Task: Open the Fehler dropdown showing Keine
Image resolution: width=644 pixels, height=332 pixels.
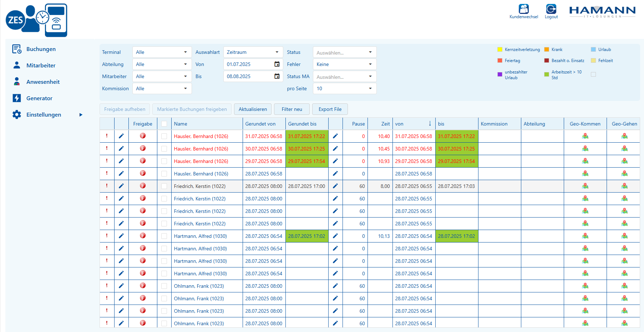Action: (345, 64)
